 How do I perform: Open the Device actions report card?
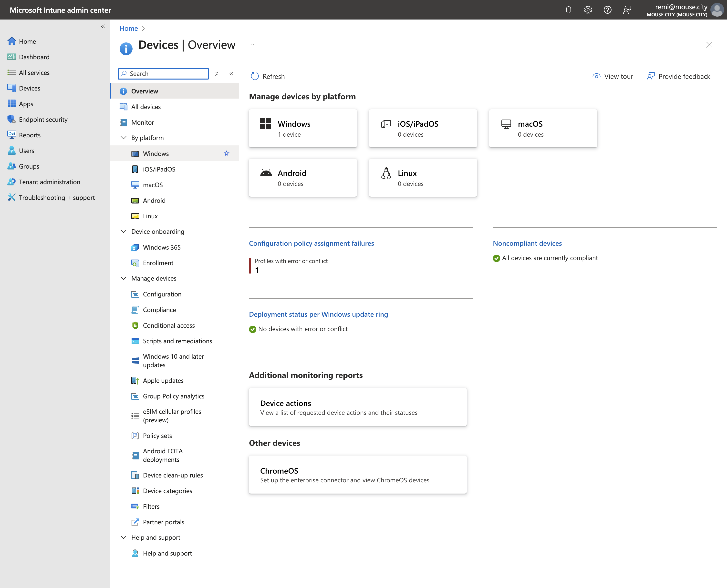tap(358, 407)
